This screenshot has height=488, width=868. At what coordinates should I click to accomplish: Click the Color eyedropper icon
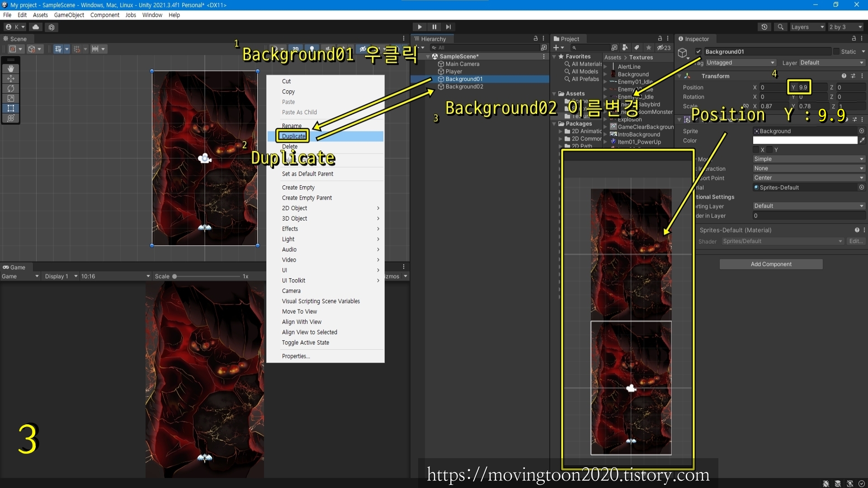(x=862, y=141)
